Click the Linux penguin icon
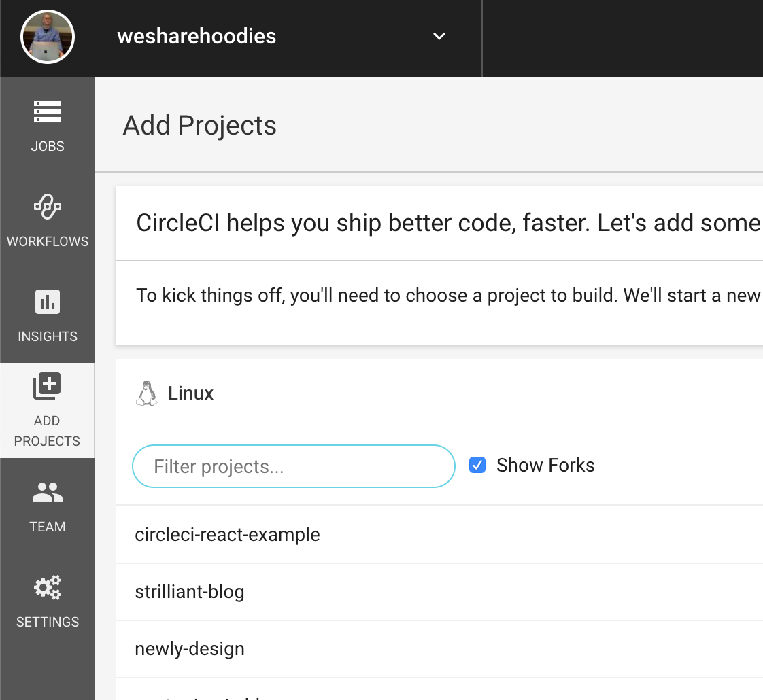763x700 pixels. (x=146, y=393)
